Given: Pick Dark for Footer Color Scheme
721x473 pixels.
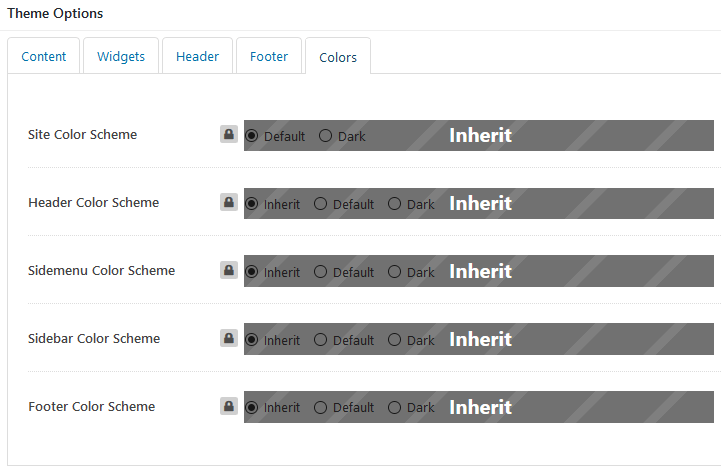Looking at the screenshot, I should coord(394,407).
